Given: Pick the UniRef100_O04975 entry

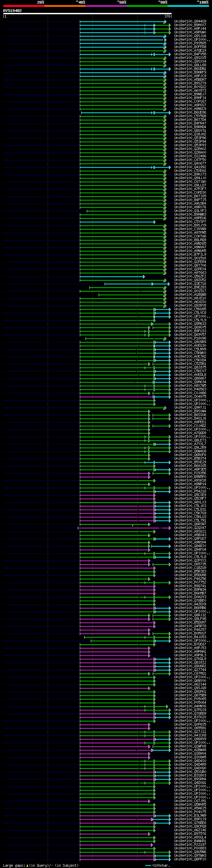Looking at the screenshot, I should coord(190,397).
